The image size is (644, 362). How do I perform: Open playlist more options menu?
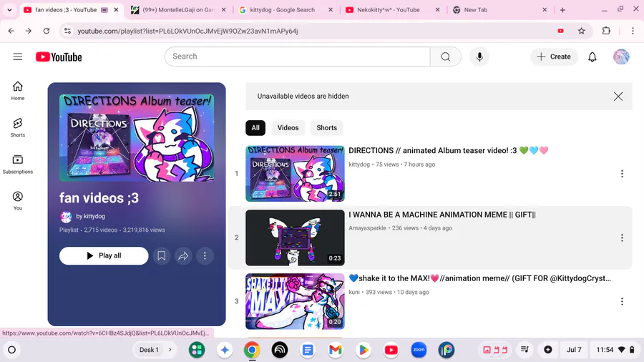[x=205, y=255]
